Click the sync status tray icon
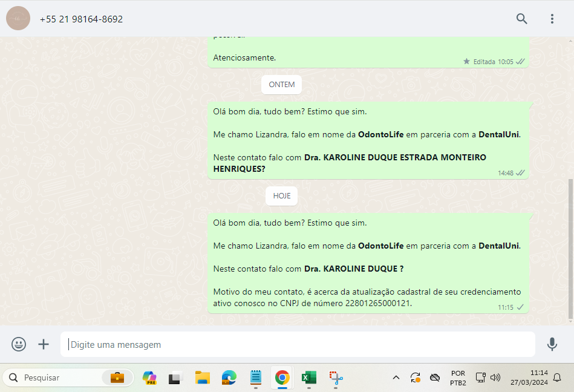The image size is (574, 392). (415, 377)
